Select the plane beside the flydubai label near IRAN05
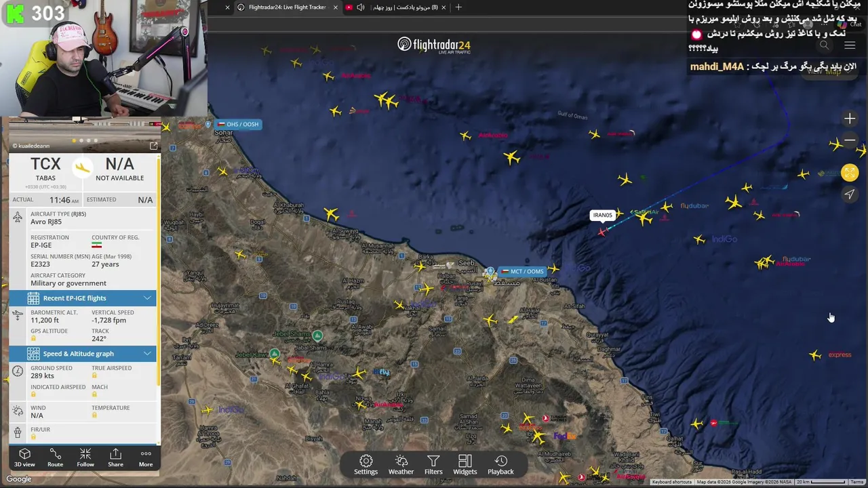The image size is (868, 488). 667,207
